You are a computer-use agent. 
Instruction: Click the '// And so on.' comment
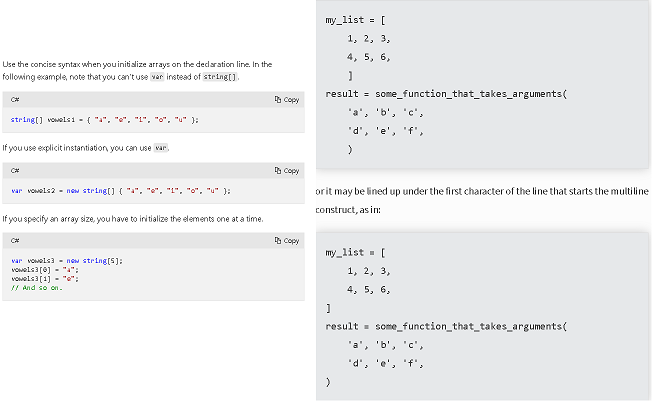pyautogui.click(x=37, y=288)
